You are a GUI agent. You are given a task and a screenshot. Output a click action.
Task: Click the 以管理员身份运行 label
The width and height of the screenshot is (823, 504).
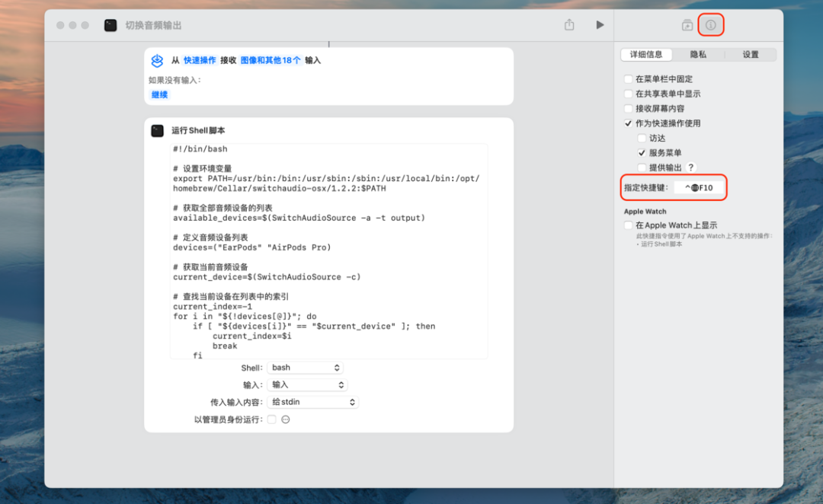[229, 419]
